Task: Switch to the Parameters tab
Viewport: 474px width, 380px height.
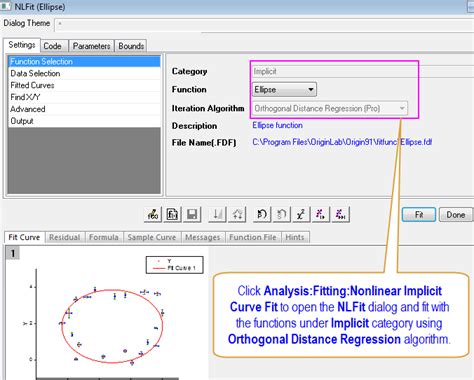Action: pos(91,46)
